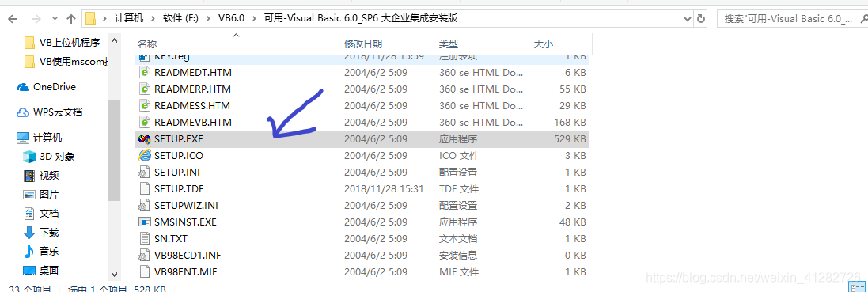The width and height of the screenshot is (868, 292).
Task: Select the VB98ECD1.INF file icon
Action: 145,256
